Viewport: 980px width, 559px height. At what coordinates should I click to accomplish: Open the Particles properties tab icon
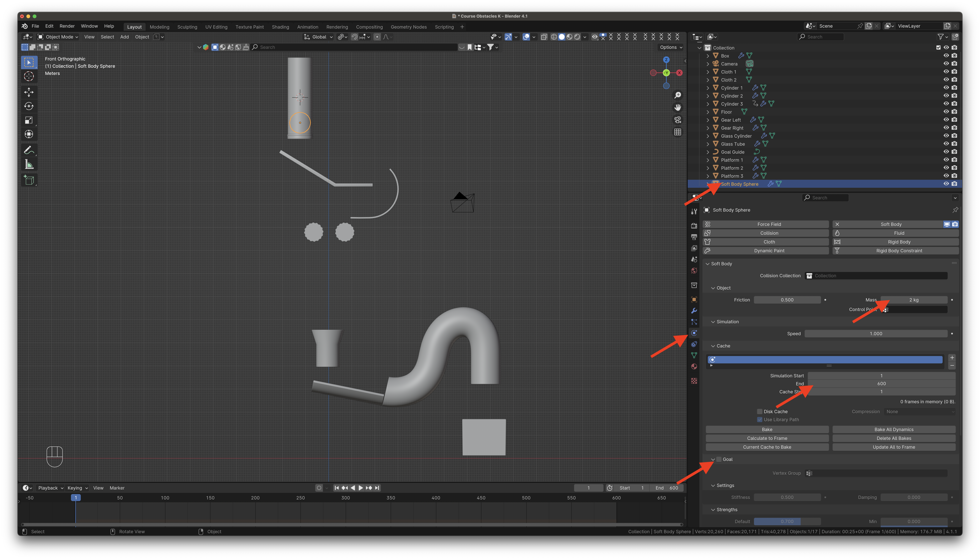pos(694,322)
